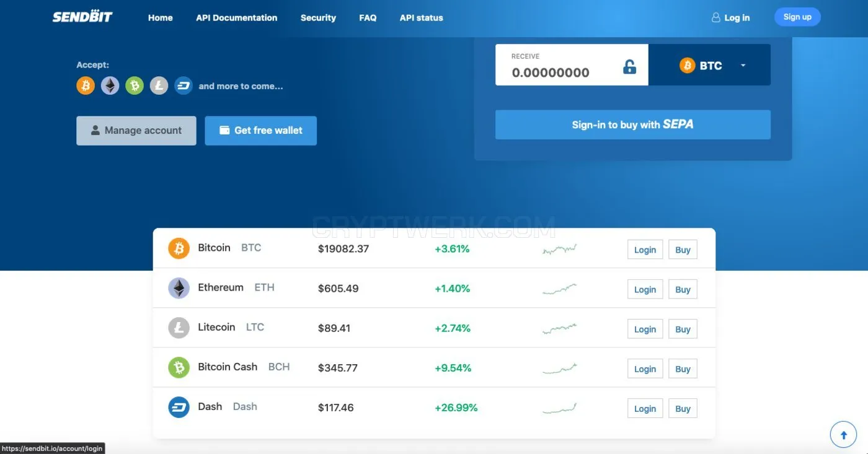The width and height of the screenshot is (868, 454).
Task: Click the scroll-to-top arrow button
Action: click(843, 434)
